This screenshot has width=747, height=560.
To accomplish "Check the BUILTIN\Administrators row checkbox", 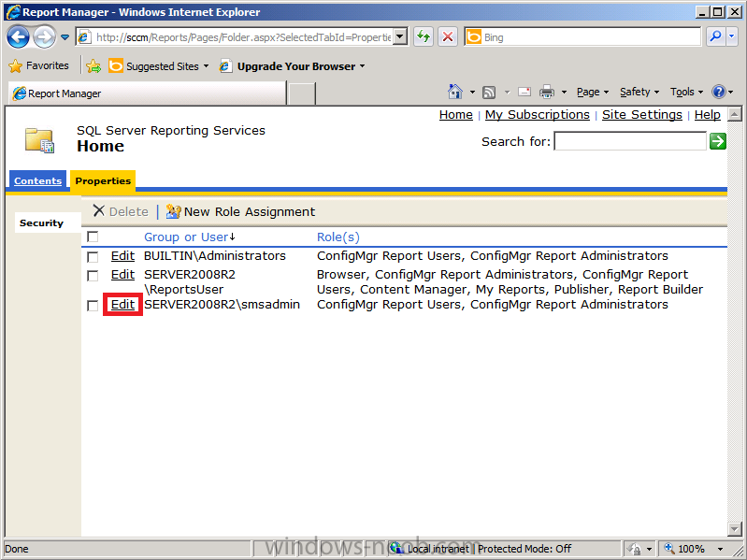I will (x=93, y=257).
